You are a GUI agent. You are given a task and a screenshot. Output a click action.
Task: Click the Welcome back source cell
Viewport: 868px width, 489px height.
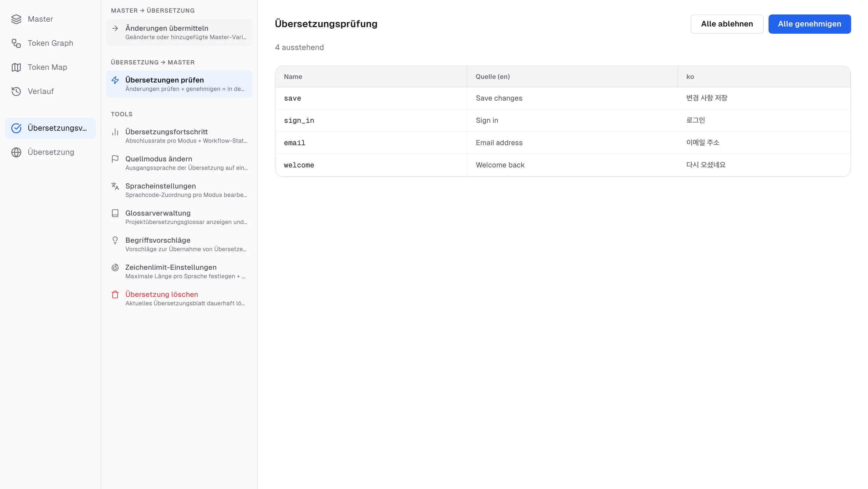[x=572, y=165]
